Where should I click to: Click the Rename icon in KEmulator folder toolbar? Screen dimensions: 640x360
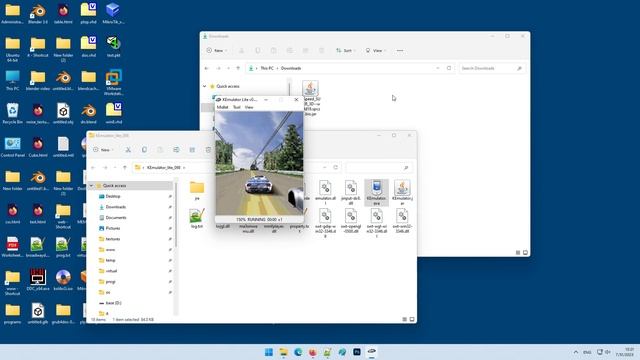click(176, 150)
